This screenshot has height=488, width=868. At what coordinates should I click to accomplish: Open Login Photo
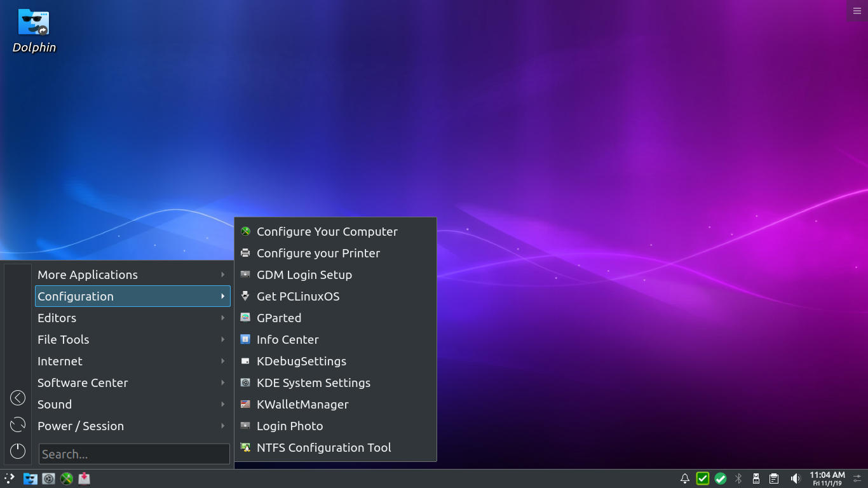336,426
